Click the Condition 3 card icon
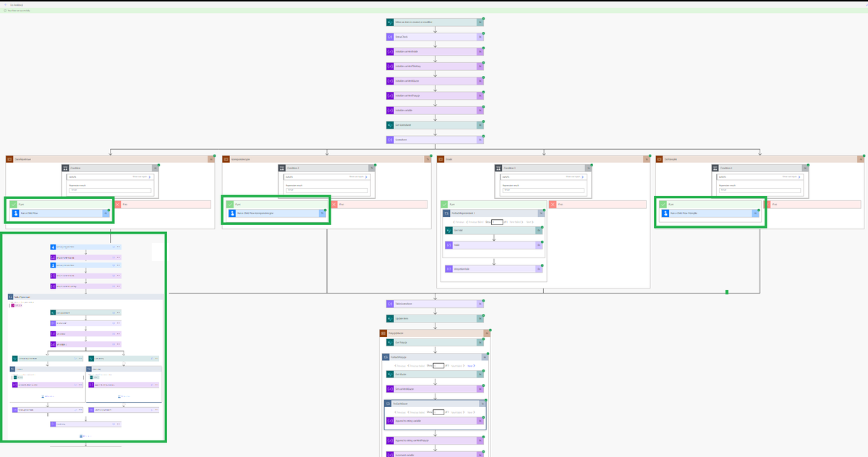Screen dimensions: 868x457 point(498,168)
